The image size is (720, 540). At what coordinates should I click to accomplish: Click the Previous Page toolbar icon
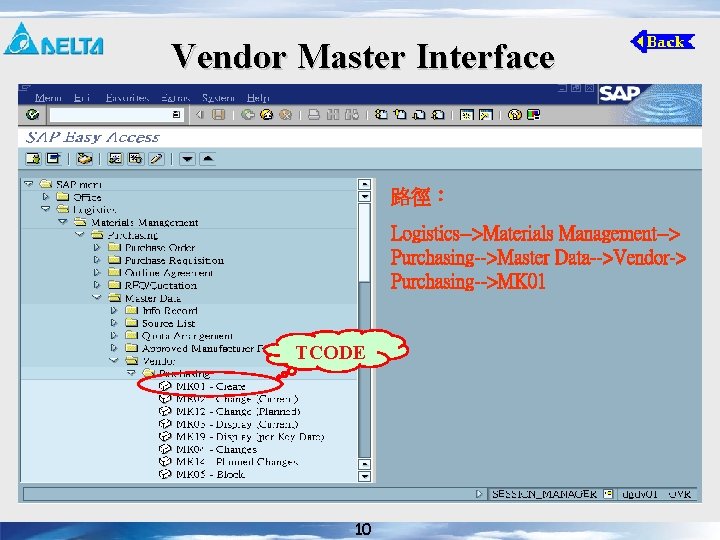[400, 114]
